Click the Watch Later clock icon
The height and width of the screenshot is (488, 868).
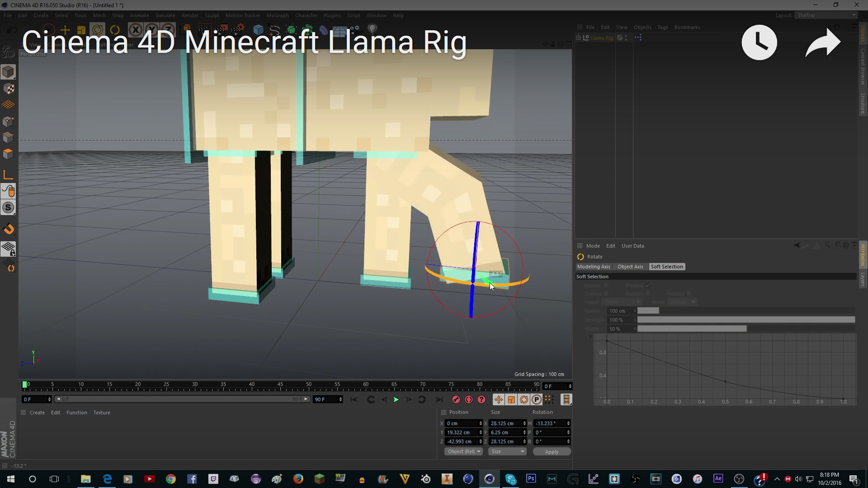coord(759,42)
